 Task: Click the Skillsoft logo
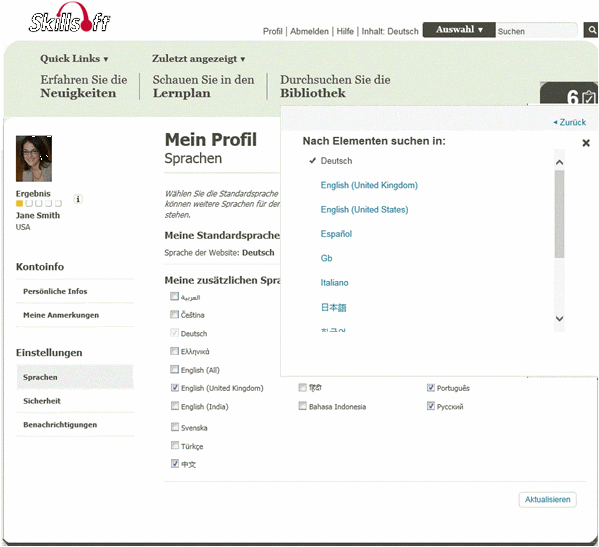(x=69, y=18)
